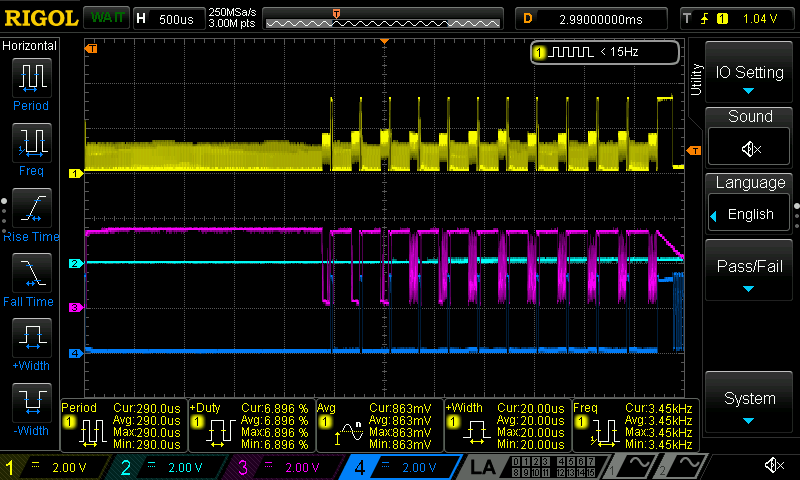Open the Utility side tab

[x=696, y=79]
